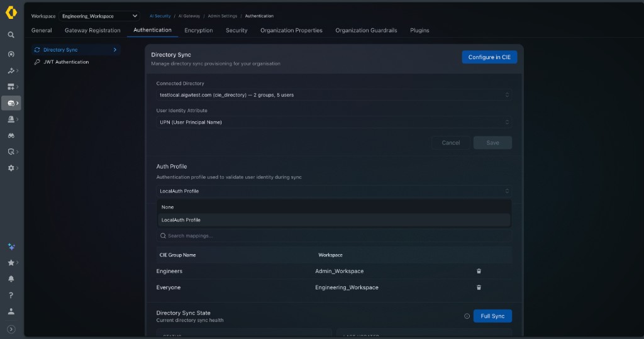Image resolution: width=644 pixels, height=339 pixels.
Task: Expand Directory Sync chevron in side menu
Action: [115, 50]
